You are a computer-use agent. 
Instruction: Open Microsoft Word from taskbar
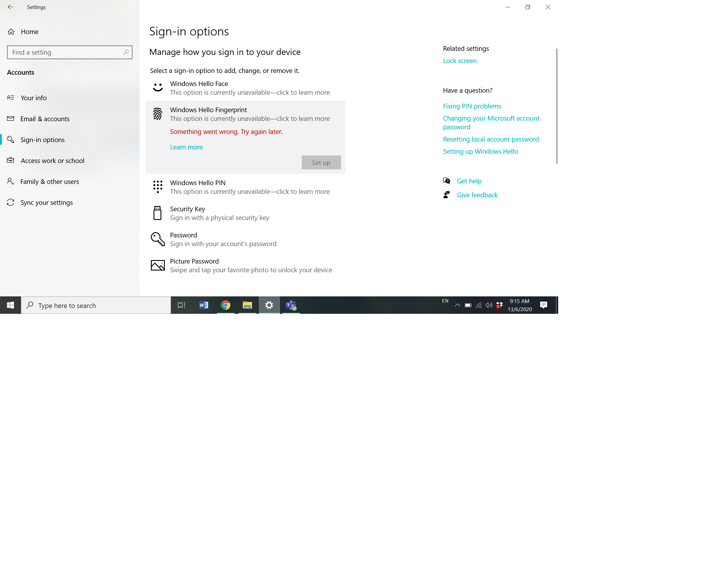click(x=204, y=305)
